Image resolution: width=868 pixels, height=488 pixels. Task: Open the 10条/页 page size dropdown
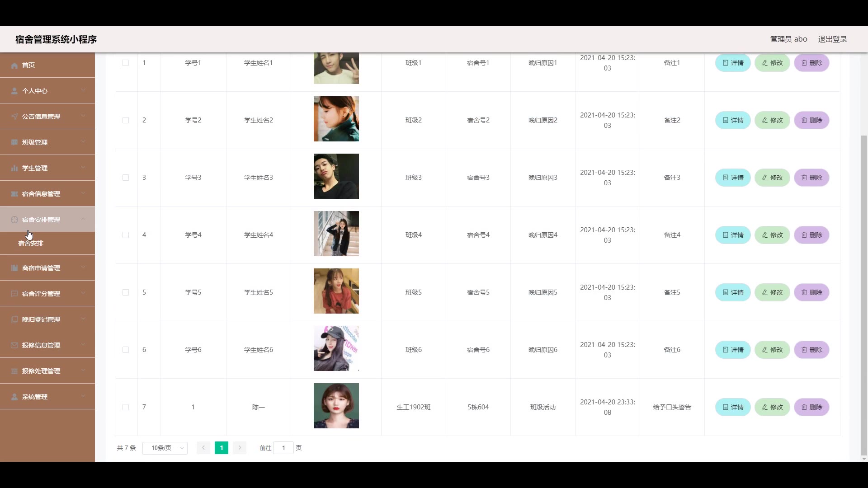[165, 448]
